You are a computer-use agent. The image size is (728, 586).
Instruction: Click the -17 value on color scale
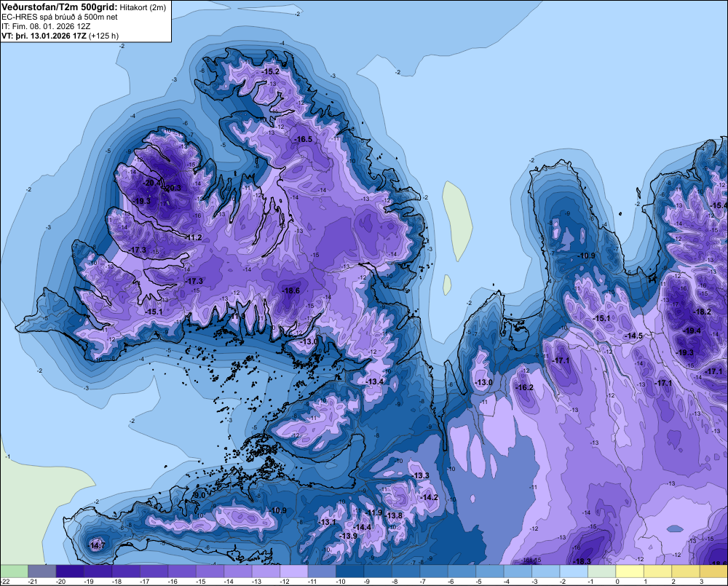[x=145, y=582]
